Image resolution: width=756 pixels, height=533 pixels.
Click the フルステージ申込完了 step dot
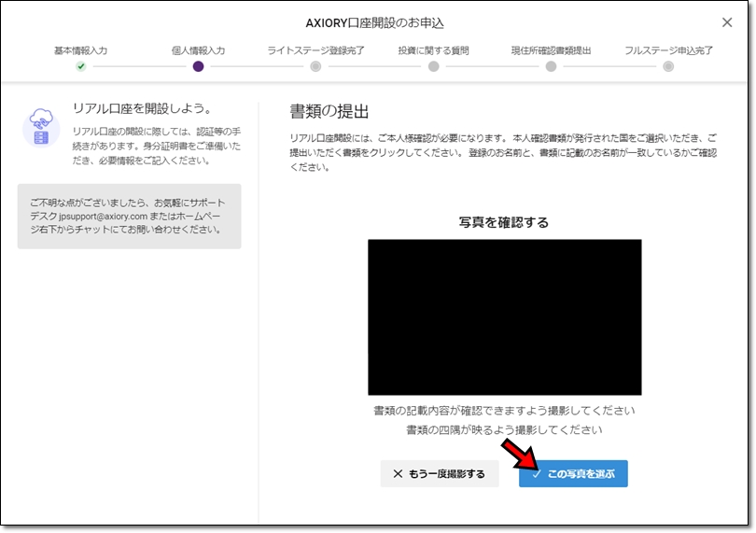(x=668, y=66)
